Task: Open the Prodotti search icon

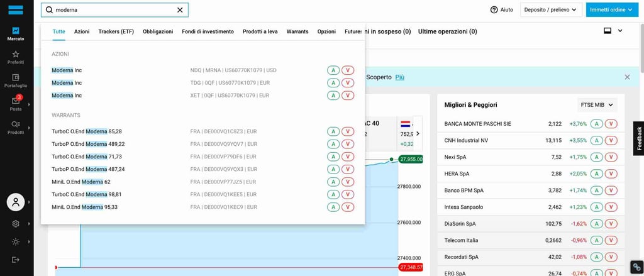Action: pos(16,127)
